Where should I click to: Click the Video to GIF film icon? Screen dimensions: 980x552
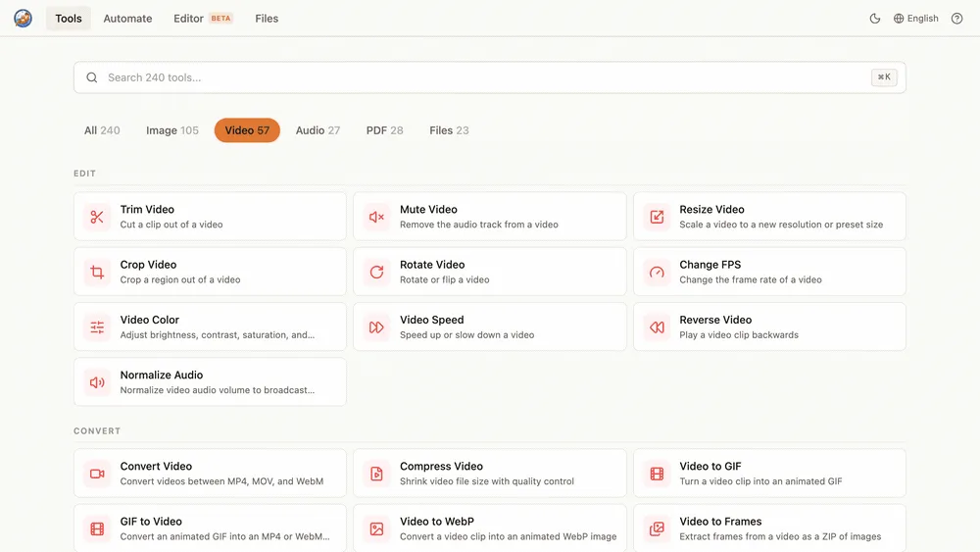click(x=657, y=474)
